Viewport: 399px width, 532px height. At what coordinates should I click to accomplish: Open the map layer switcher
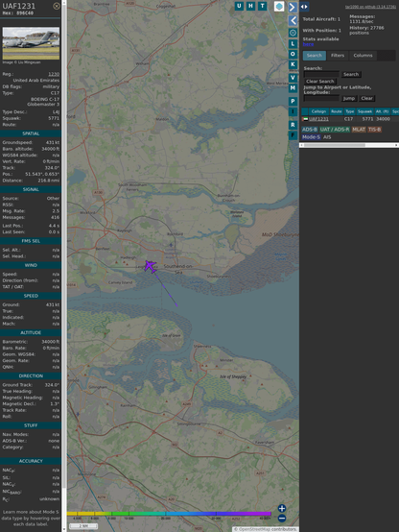point(279,6)
